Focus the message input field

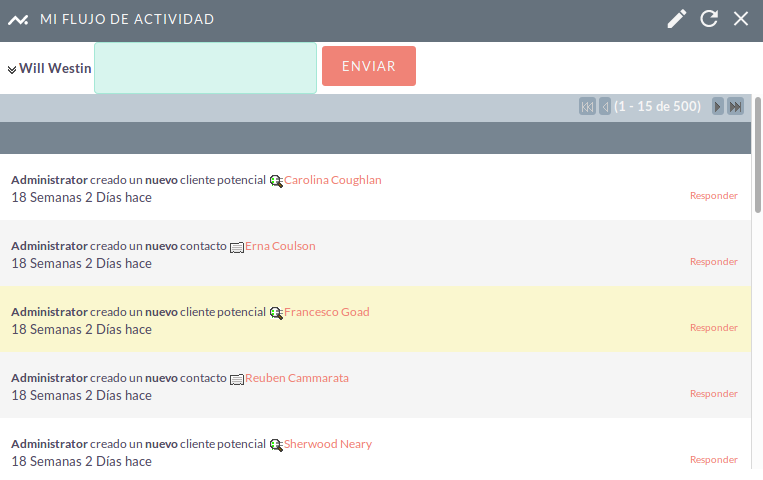205,68
